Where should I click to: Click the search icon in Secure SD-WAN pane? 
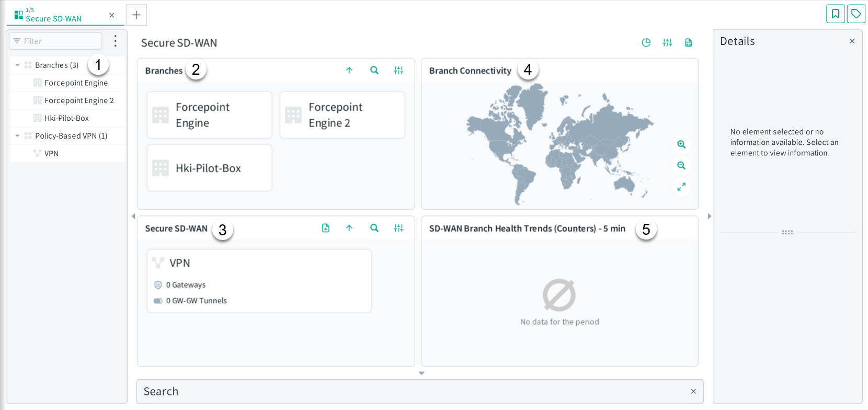point(374,228)
